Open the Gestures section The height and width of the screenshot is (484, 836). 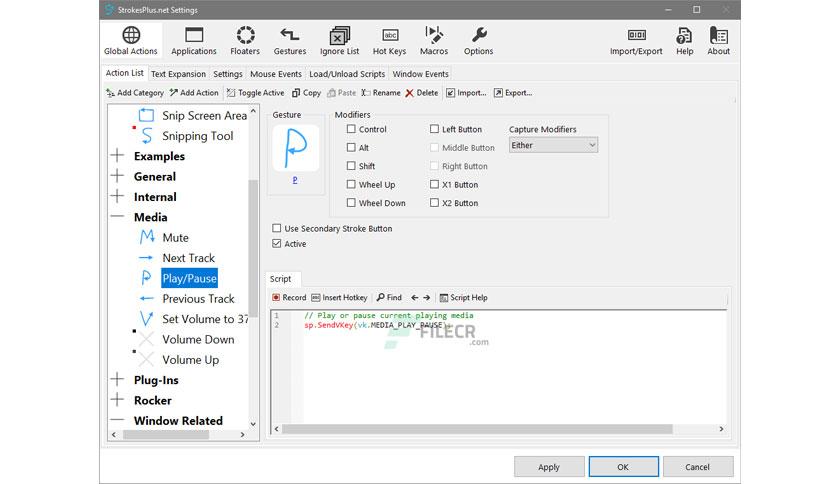(x=290, y=41)
